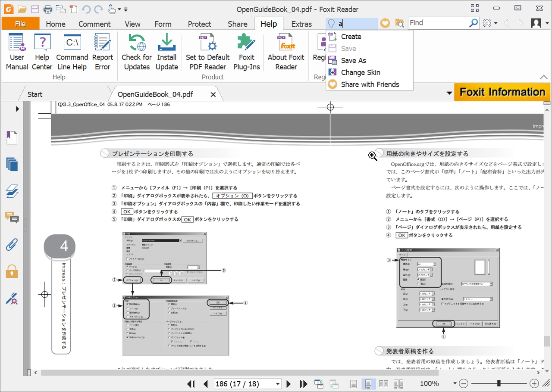The height and width of the screenshot is (392, 552).
Task: Enable single page view mode
Action: pos(354,384)
